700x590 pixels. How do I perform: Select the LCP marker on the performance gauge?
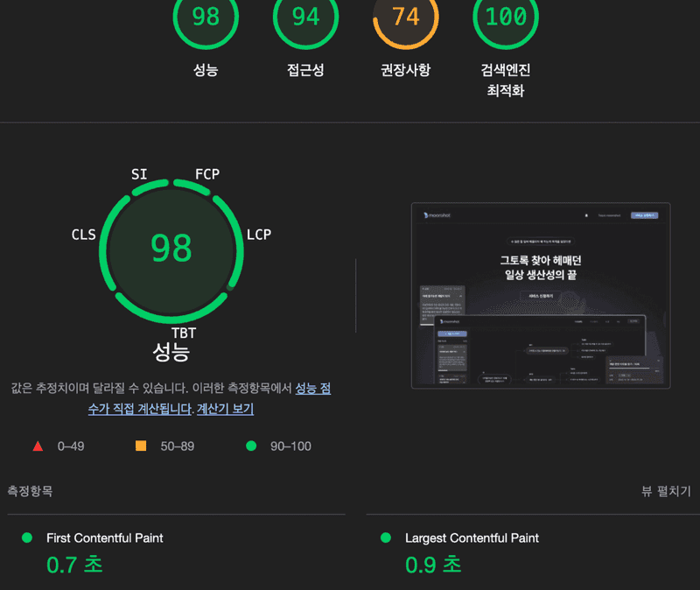257,235
